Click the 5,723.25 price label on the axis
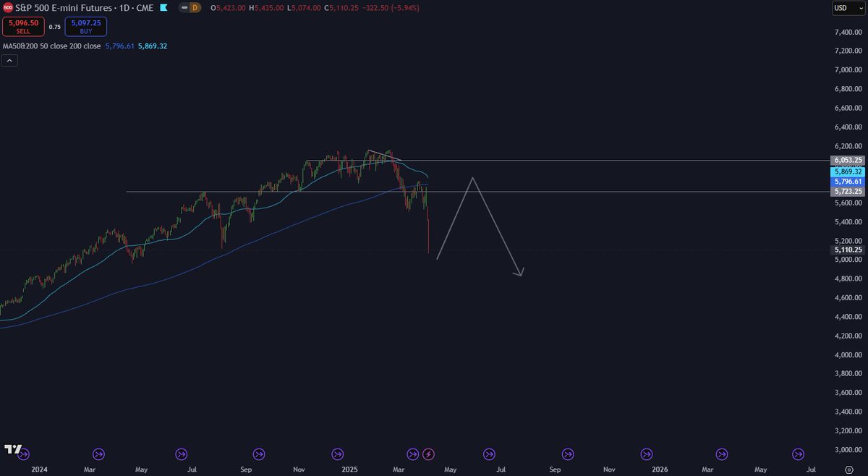Screen dimensions: 868x476 point(848,192)
